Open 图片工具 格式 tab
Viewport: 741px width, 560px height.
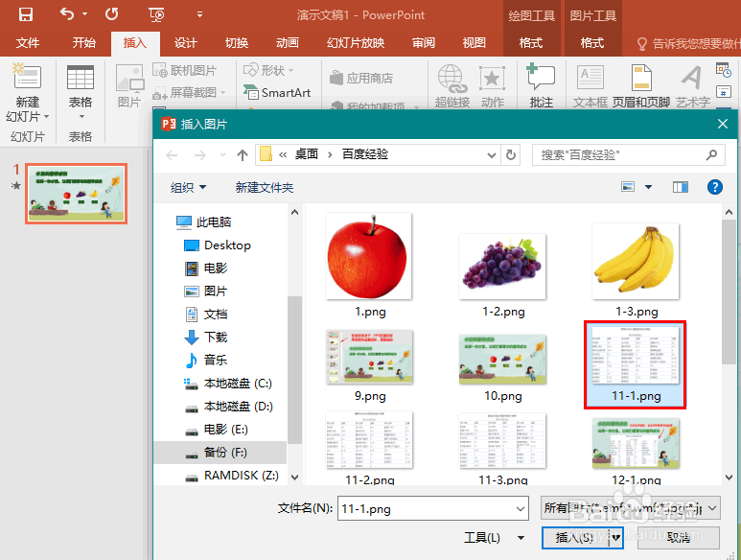(x=592, y=43)
